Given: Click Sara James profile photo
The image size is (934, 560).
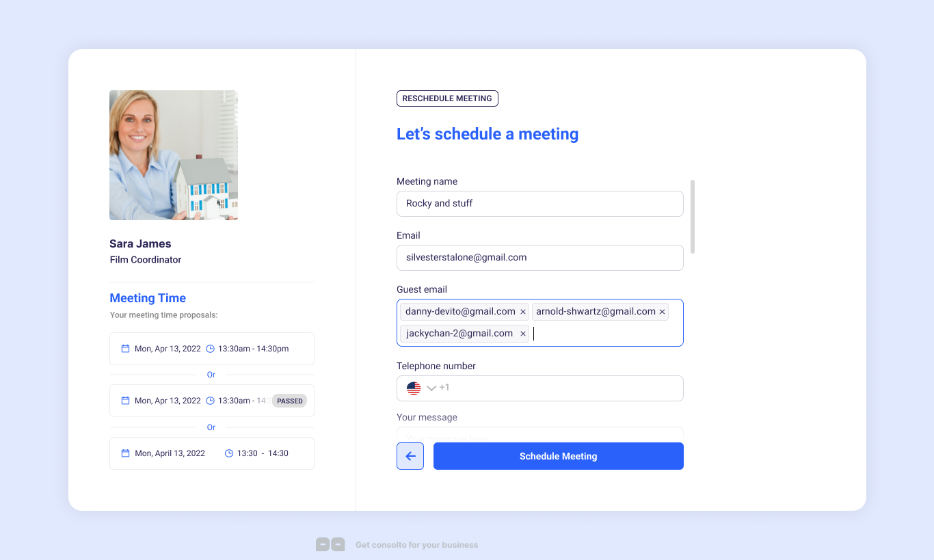Looking at the screenshot, I should coord(174,155).
